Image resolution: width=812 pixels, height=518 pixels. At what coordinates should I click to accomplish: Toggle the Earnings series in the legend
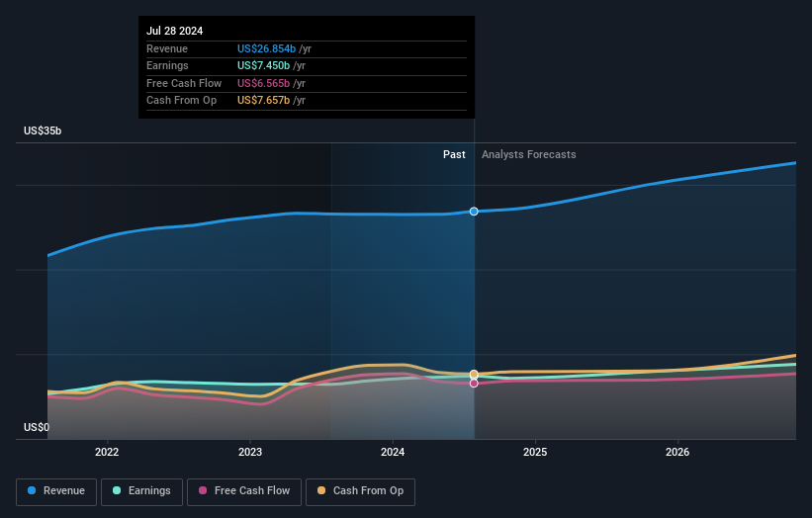click(x=141, y=491)
